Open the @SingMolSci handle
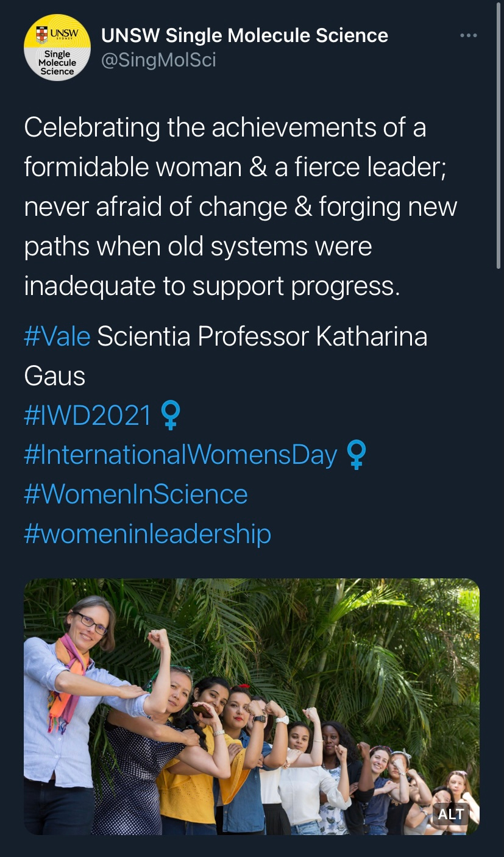 click(x=158, y=60)
